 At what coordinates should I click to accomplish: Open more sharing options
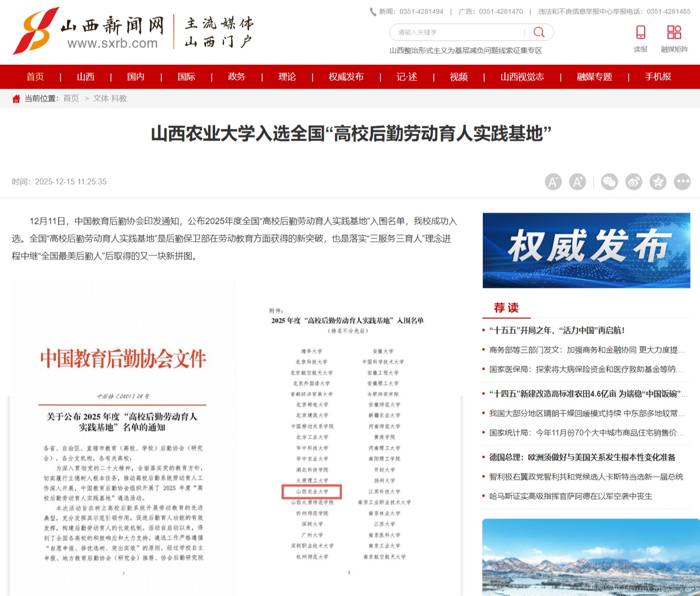click(682, 182)
